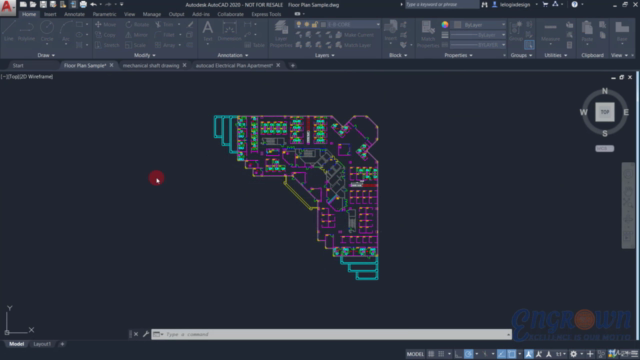
Task: Click the Match Layer button
Action: click(x=353, y=45)
